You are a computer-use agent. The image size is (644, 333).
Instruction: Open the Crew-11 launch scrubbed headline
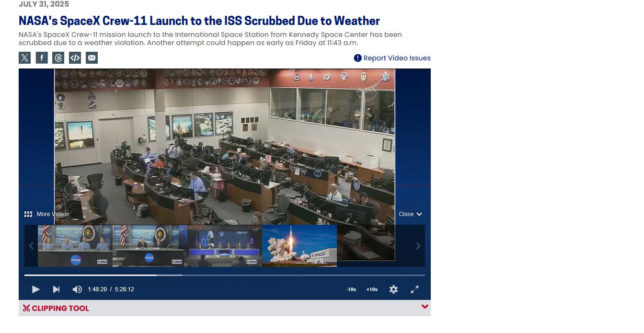(199, 21)
